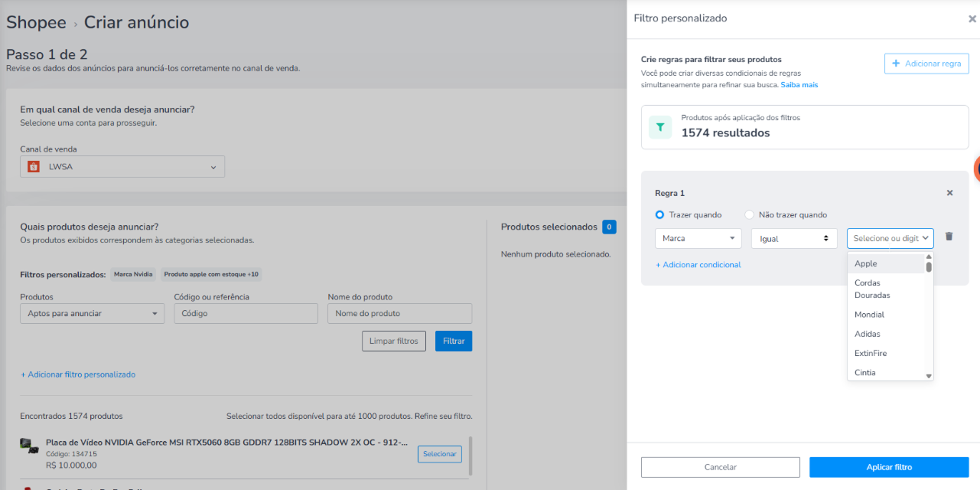Choose ExtinFire from the brand list
The height and width of the screenshot is (490, 980).
pyautogui.click(x=886, y=353)
